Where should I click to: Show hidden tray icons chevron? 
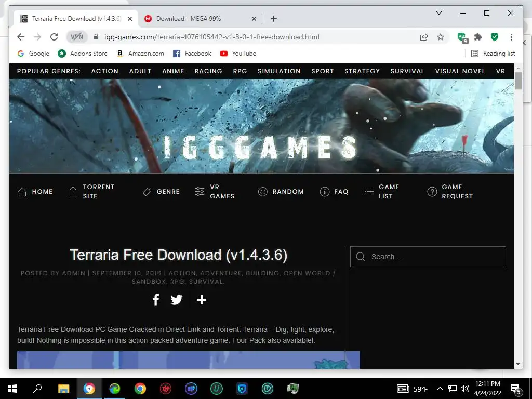[x=440, y=389]
